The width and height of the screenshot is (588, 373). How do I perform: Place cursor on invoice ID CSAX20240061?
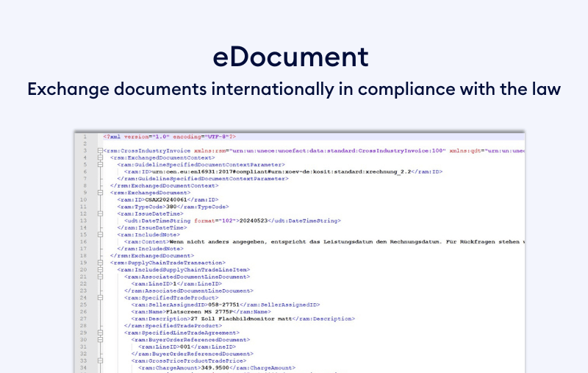pos(166,199)
